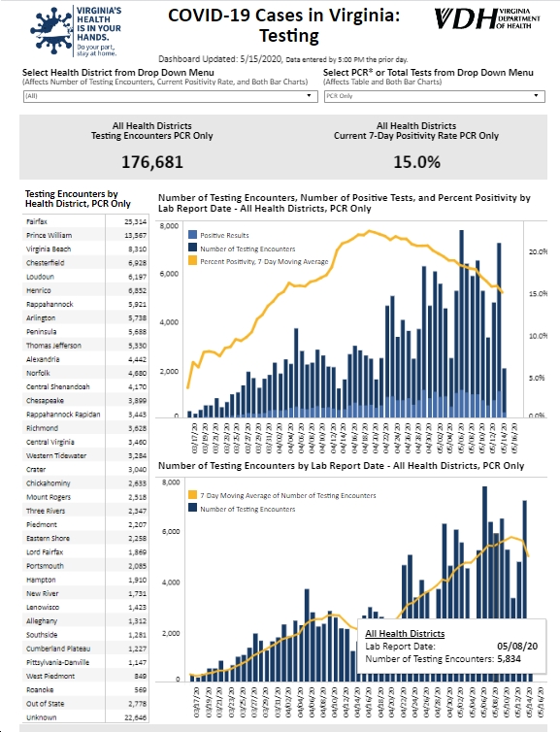Image resolution: width=560 pixels, height=732 pixels.
Task: Click 7 Day Moving Average legend swatch in bottom chart
Action: coord(192,495)
